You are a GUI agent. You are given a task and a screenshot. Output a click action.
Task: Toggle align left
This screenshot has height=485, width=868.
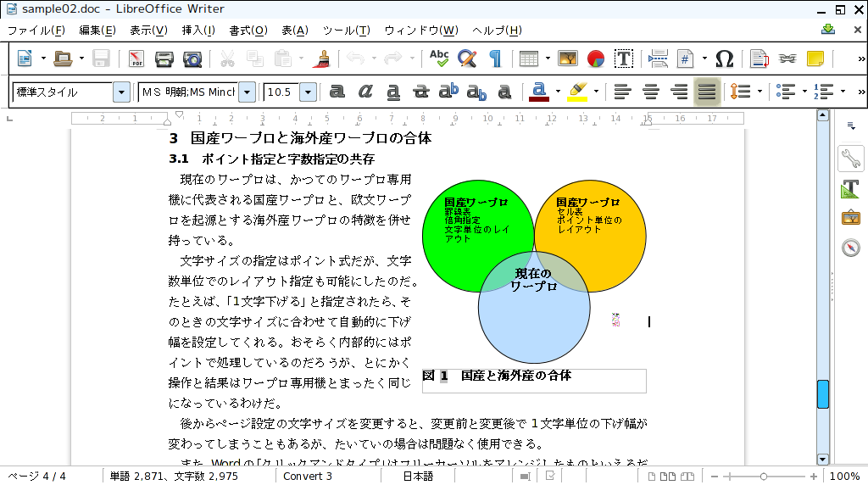(x=623, y=92)
